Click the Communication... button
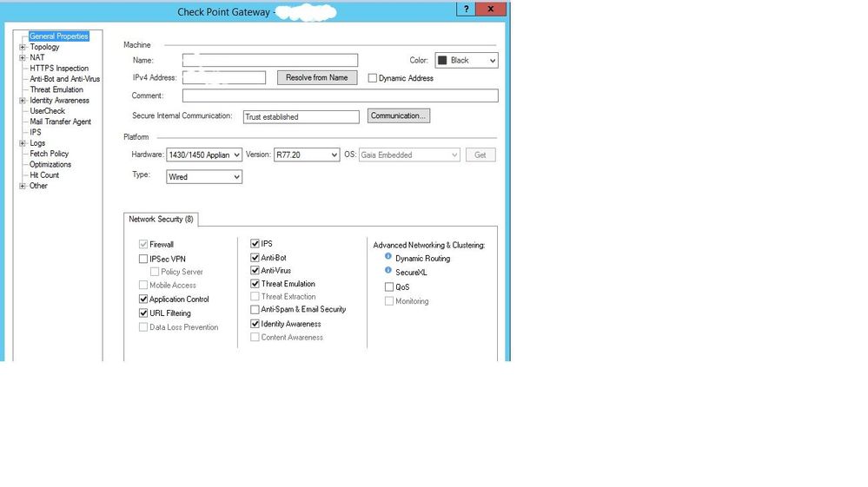The image size is (868, 487). click(x=399, y=116)
